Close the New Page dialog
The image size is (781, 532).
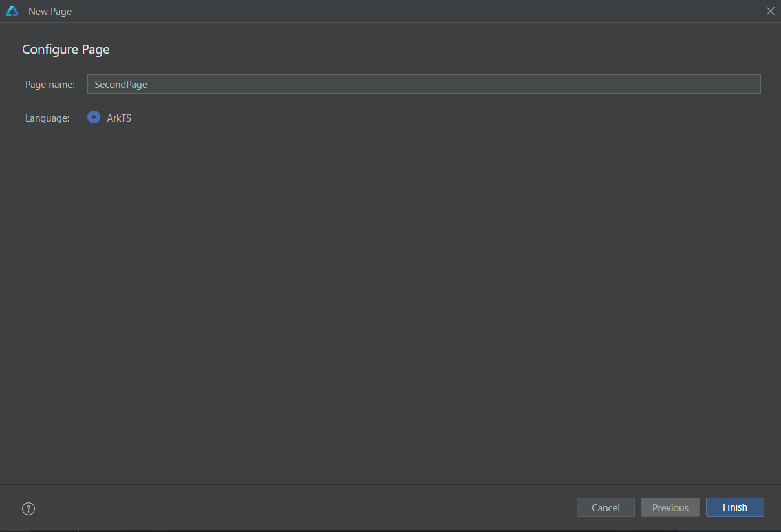coord(770,11)
